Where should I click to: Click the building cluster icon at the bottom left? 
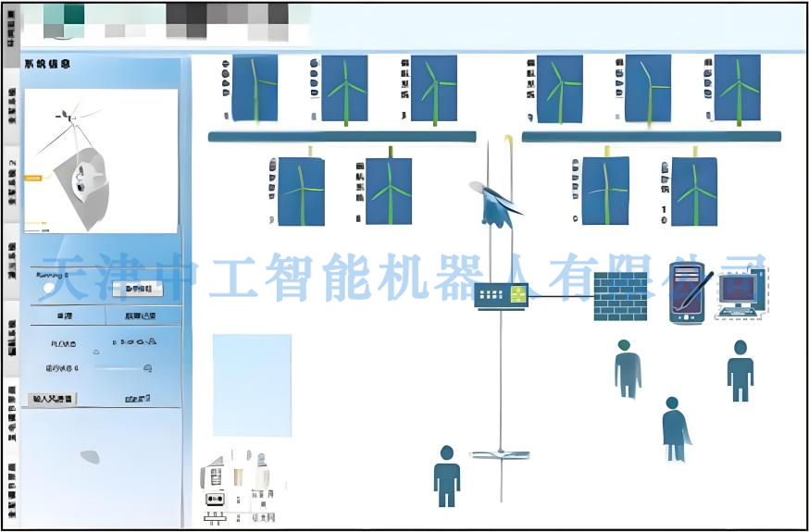239,487
